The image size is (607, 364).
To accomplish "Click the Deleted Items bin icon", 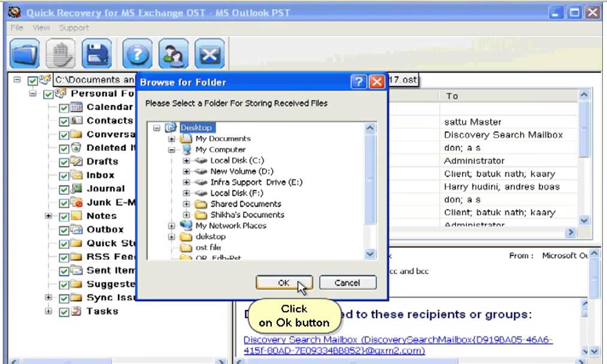I will point(77,147).
